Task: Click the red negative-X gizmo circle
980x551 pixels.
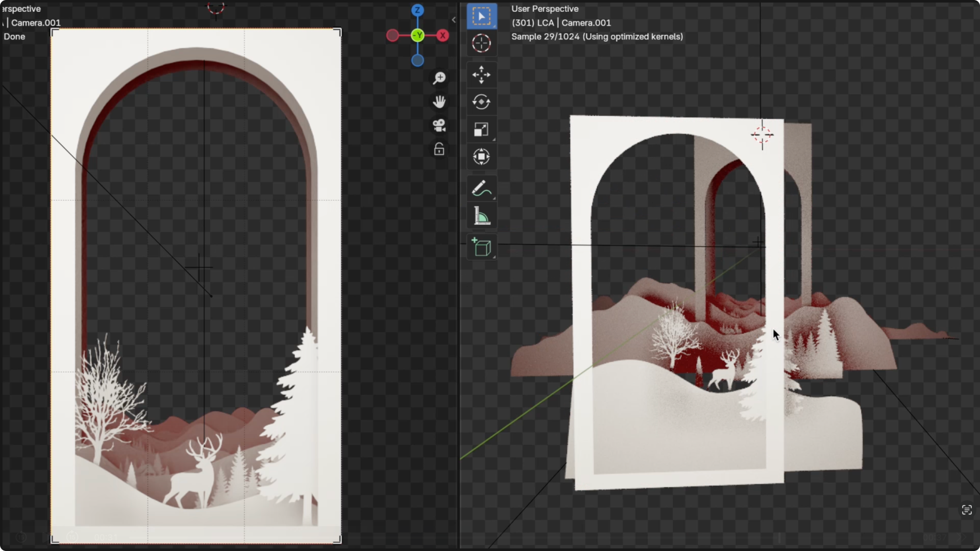Action: (392, 35)
